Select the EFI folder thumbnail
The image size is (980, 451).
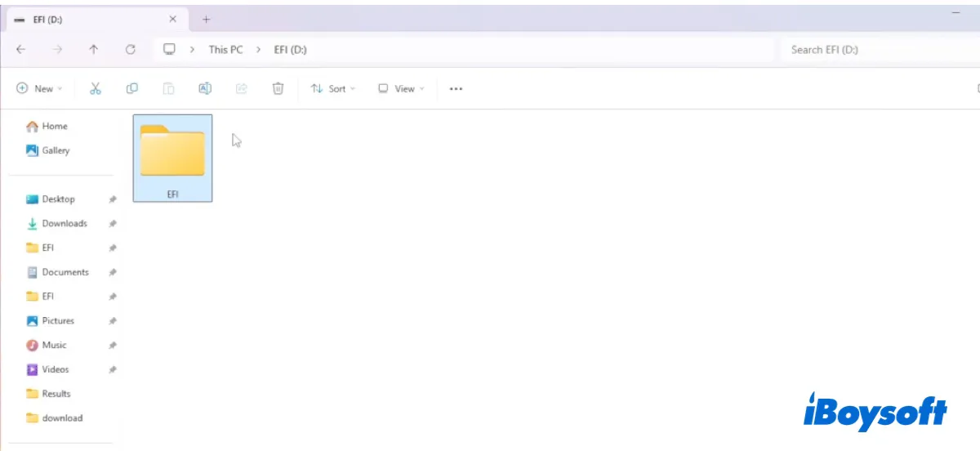(172, 158)
